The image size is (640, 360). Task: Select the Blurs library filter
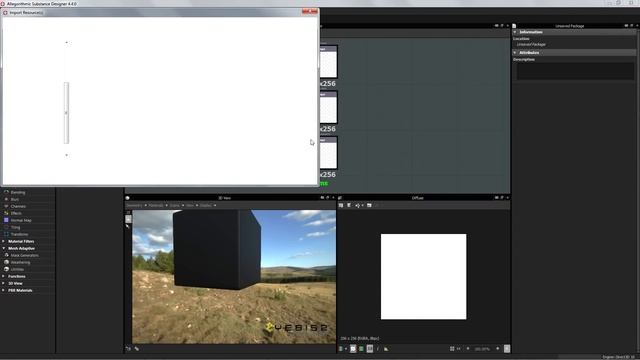pyautogui.click(x=15, y=199)
